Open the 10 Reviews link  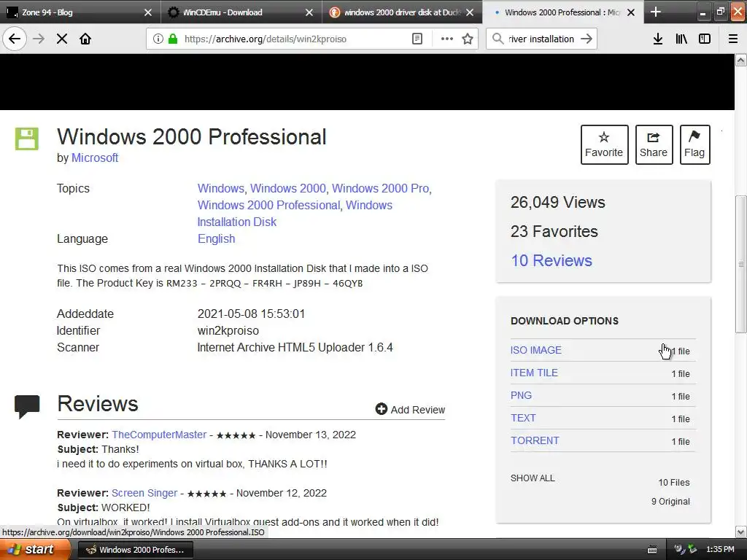tap(551, 260)
